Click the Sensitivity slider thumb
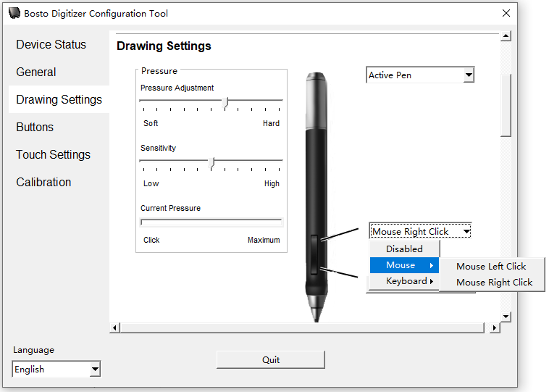 point(211,163)
